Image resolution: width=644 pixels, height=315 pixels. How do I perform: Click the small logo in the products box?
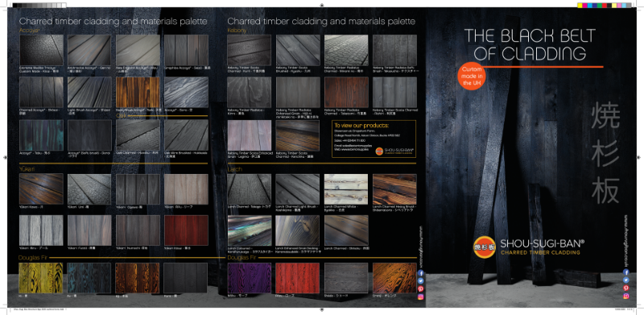(379, 151)
